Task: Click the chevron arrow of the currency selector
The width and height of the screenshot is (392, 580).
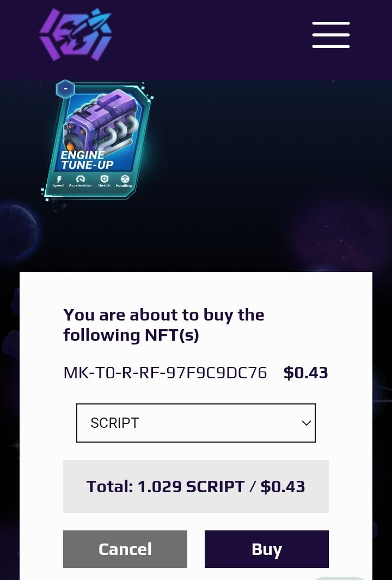Action: pyautogui.click(x=307, y=423)
